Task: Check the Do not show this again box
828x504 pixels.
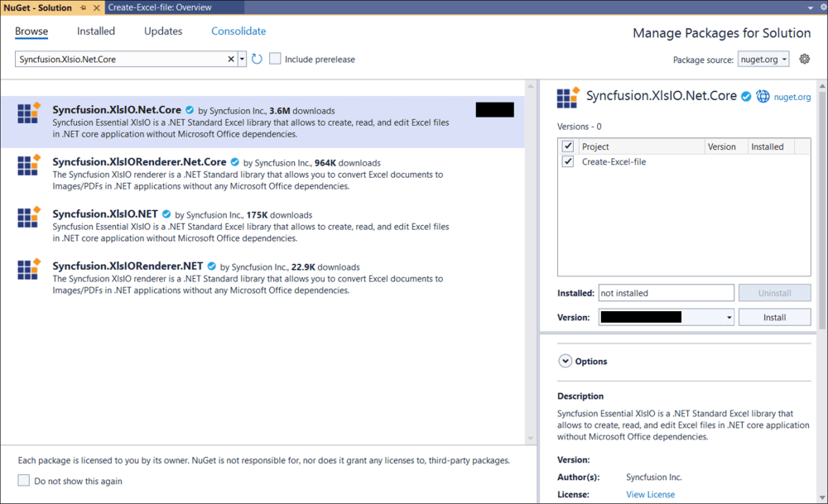Action: click(x=23, y=481)
